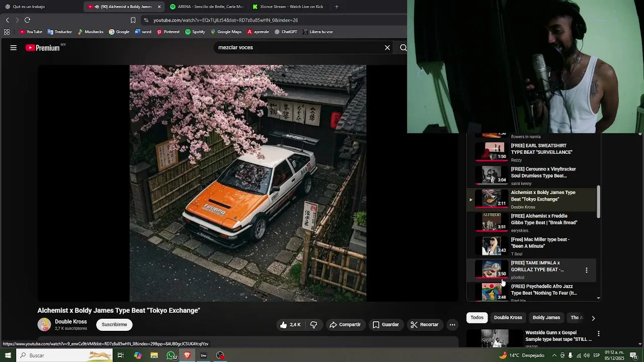Switch to Xionce Stream Kick tab
Viewport: 644px width, 362px height.
tap(289, 7)
